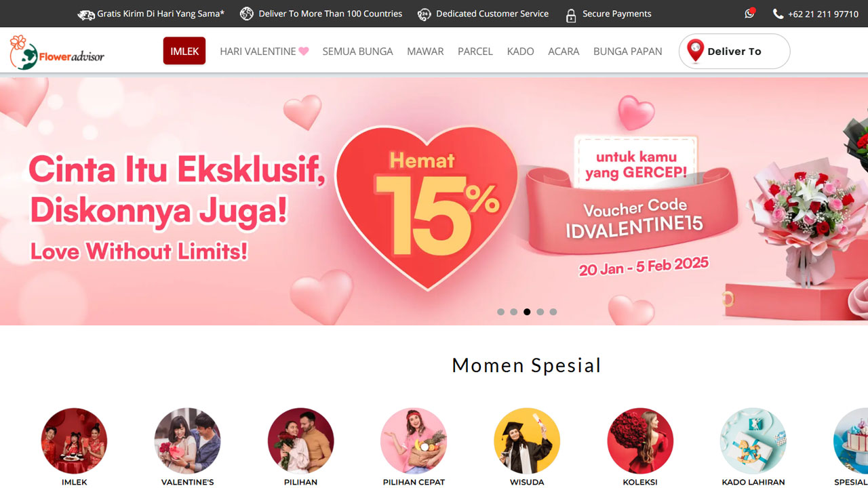Click the delivery truck icon
The image size is (868, 488).
[86, 14]
